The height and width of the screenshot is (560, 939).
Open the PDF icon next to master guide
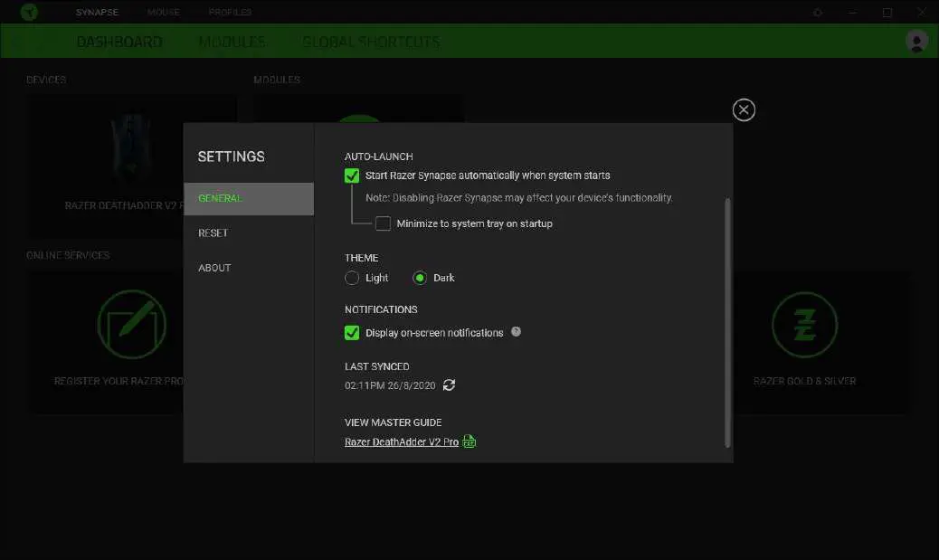(x=469, y=441)
